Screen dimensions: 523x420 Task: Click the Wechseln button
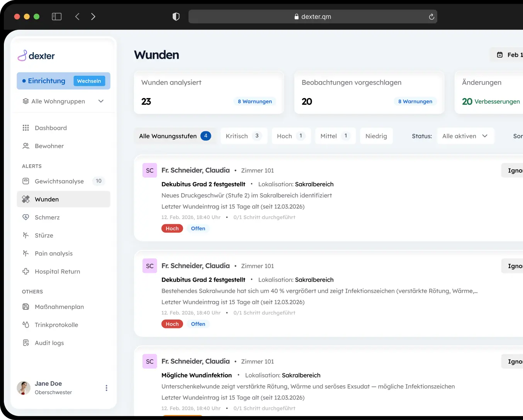coord(89,81)
